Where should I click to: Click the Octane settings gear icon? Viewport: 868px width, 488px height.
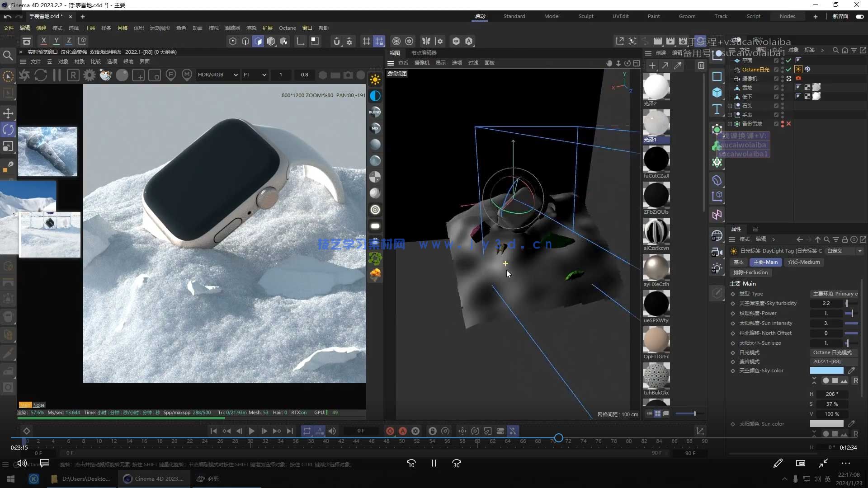(x=90, y=75)
